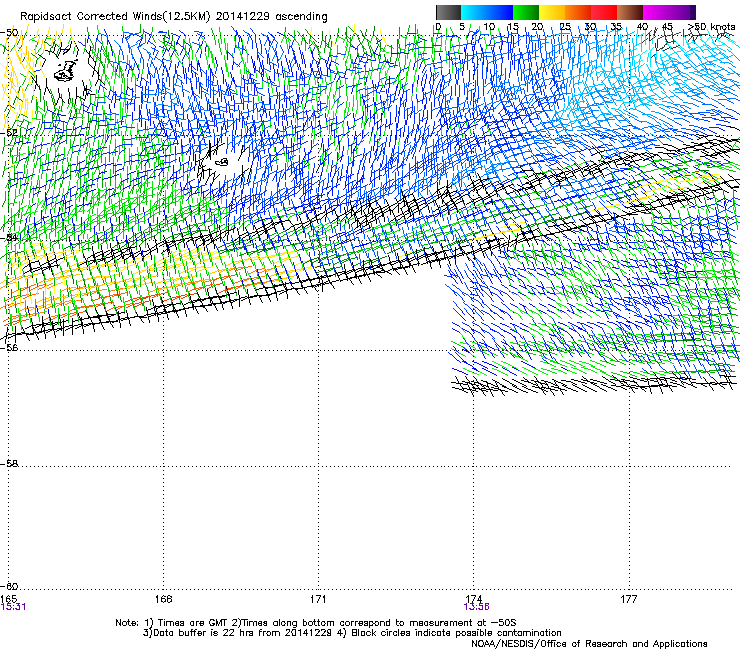Click the island outline near the top-left corner
This screenshot has width=740, height=650.
tap(66, 72)
